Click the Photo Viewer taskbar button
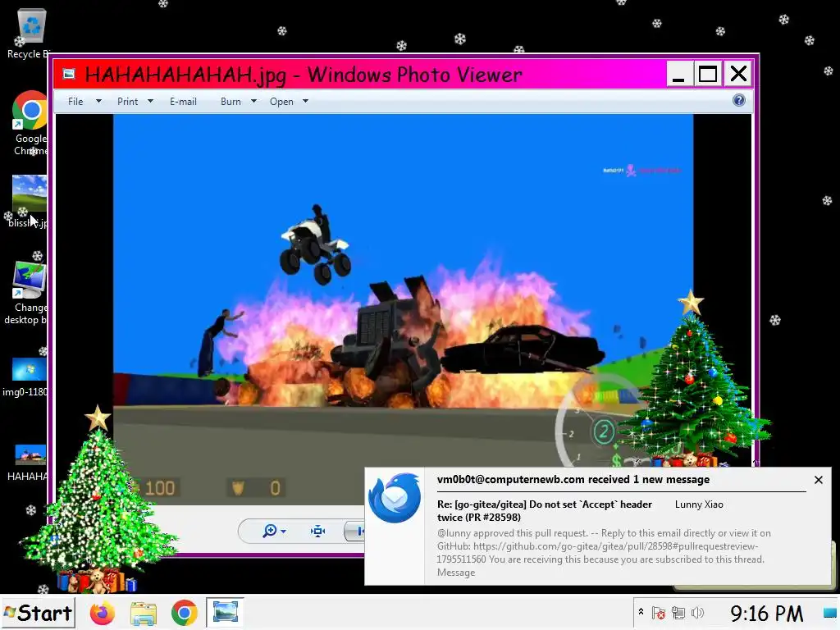The height and width of the screenshot is (630, 840). [x=225, y=612]
